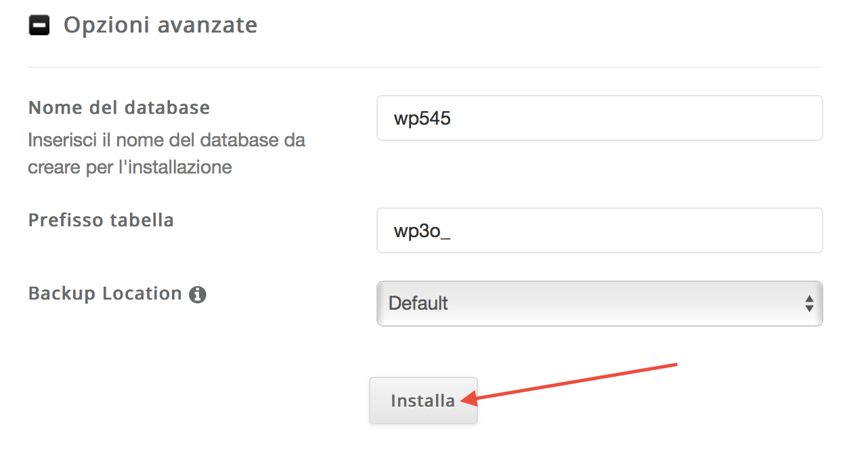Click the wp545 value in database field
This screenshot has height=469, width=868.
point(422,119)
